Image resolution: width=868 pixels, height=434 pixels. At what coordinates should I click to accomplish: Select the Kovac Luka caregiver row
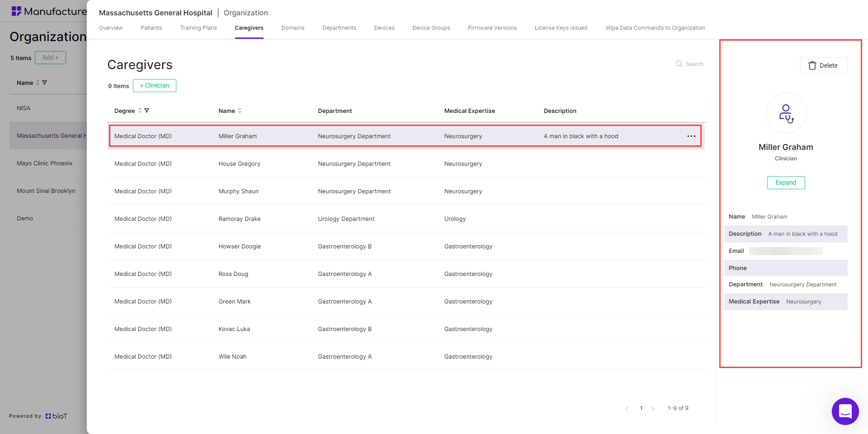tap(406, 329)
